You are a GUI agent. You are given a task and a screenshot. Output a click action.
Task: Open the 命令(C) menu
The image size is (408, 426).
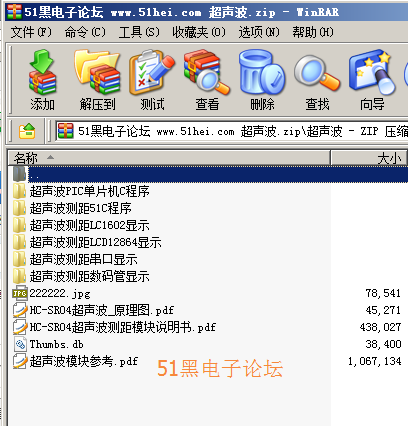[85, 32]
